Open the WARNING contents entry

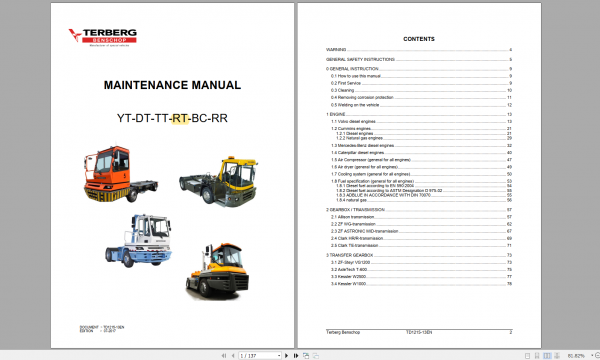[419, 50]
